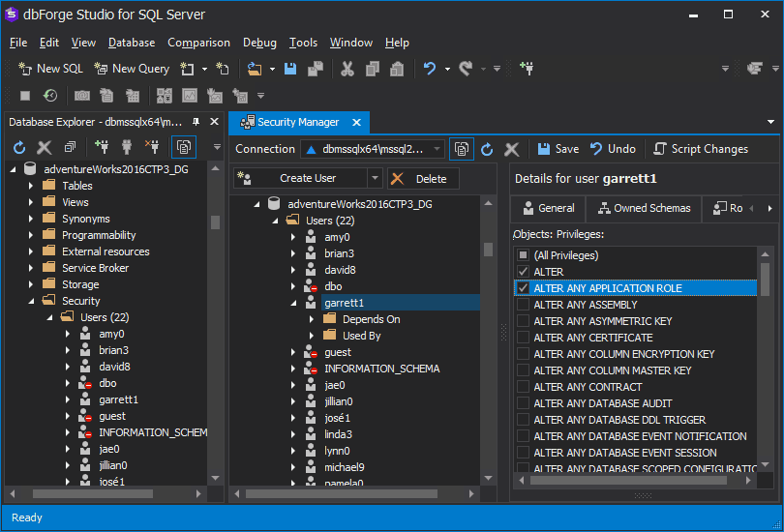Click the Save disk icon in main toolbar
This screenshot has width=784, height=532.
290,69
